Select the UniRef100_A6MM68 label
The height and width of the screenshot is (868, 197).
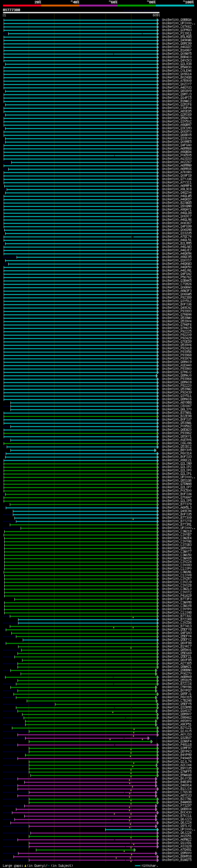pos(177,149)
